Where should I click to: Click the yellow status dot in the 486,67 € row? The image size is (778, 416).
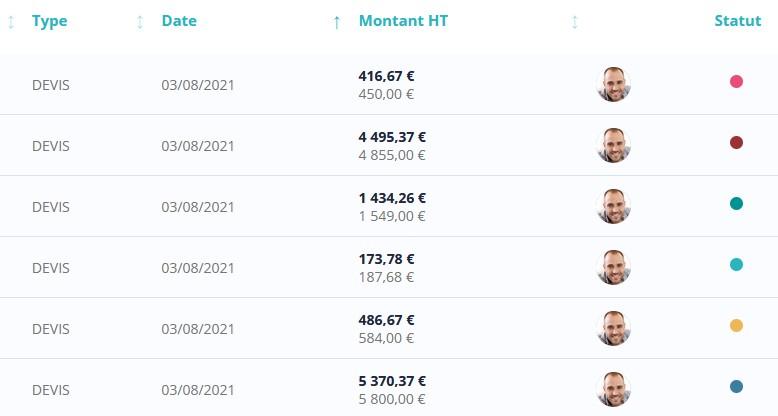tap(736, 326)
